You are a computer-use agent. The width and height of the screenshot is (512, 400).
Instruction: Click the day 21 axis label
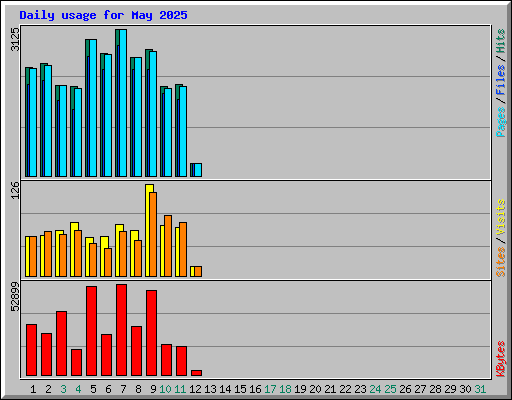330,389
